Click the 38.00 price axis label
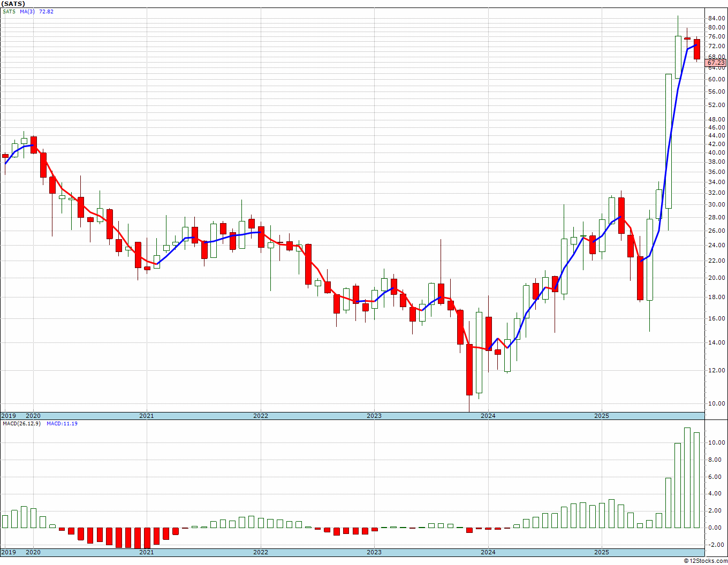The image size is (728, 565). (x=716, y=162)
